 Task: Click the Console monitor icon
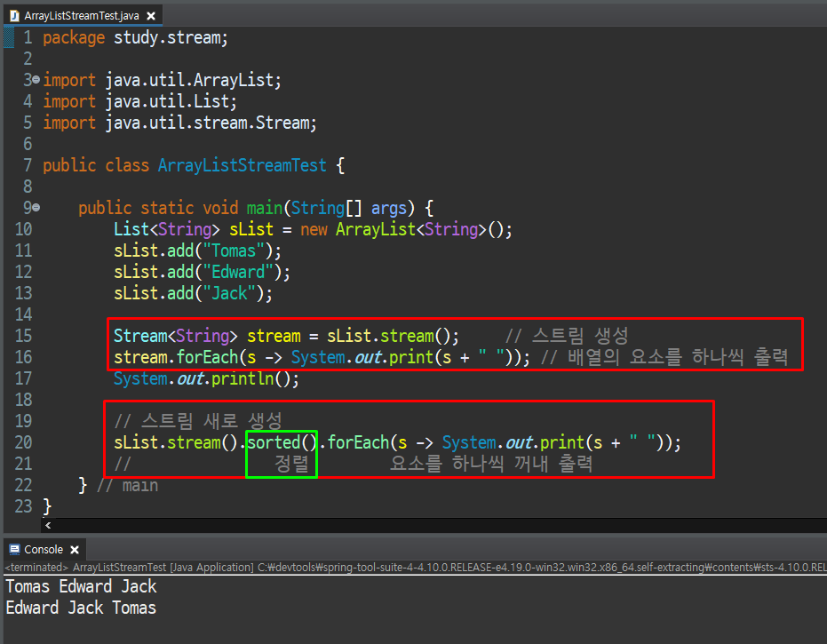(15, 549)
